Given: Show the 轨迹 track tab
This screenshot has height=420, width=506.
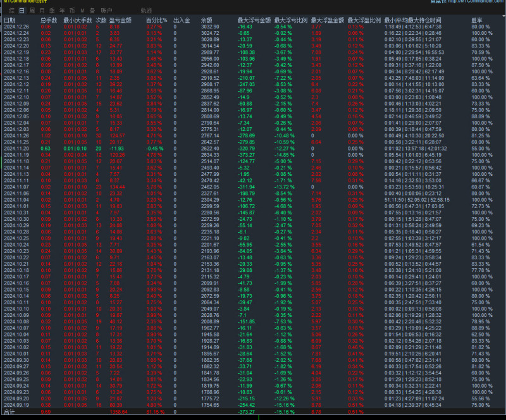Looking at the screenshot, I should pos(146,11).
